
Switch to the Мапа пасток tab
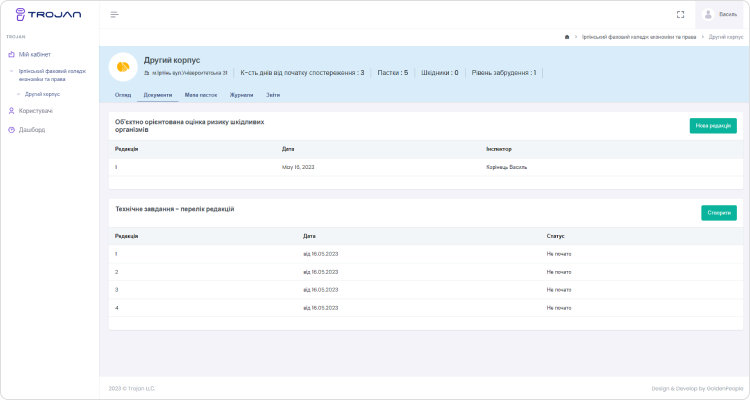(201, 94)
